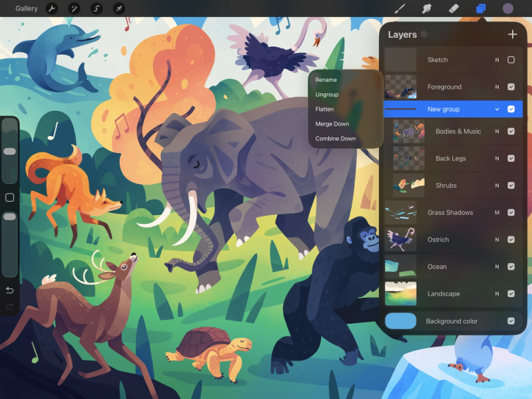The height and width of the screenshot is (399, 532).
Task: Activate the Selection tool
Action: tap(96, 8)
